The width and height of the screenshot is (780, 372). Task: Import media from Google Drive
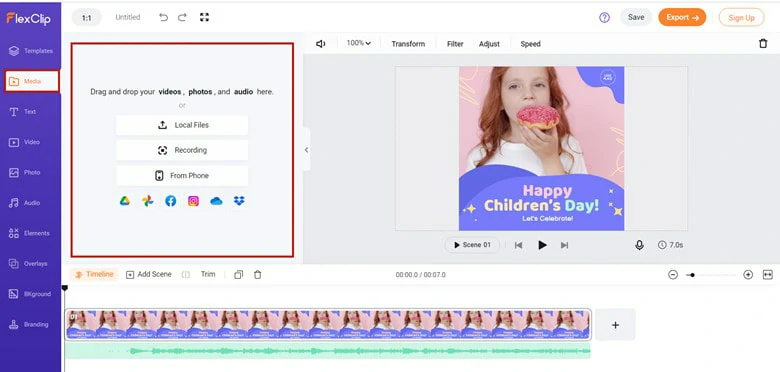pos(124,201)
